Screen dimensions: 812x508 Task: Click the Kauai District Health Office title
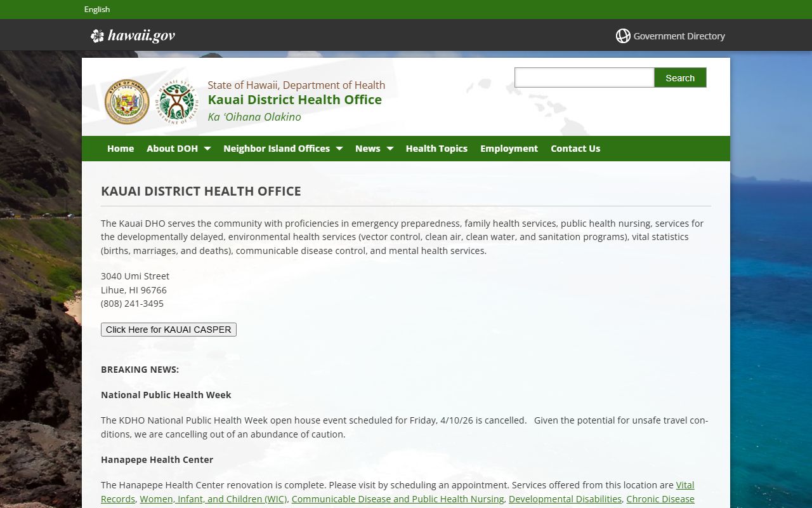(295, 100)
